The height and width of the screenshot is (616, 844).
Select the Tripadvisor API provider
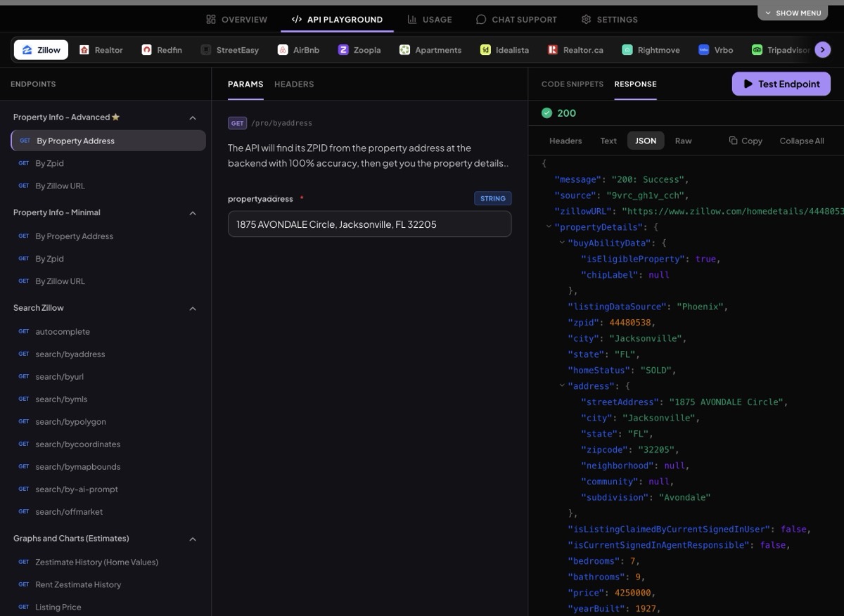point(780,50)
